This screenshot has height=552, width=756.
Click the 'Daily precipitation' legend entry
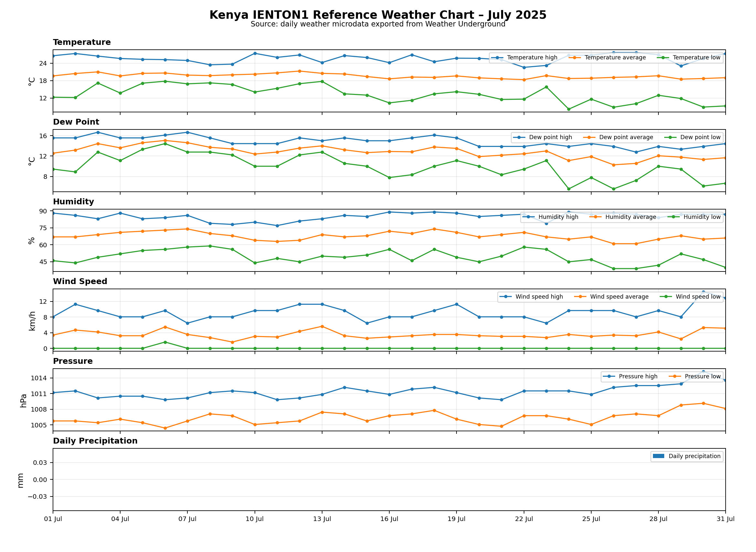point(687,456)
